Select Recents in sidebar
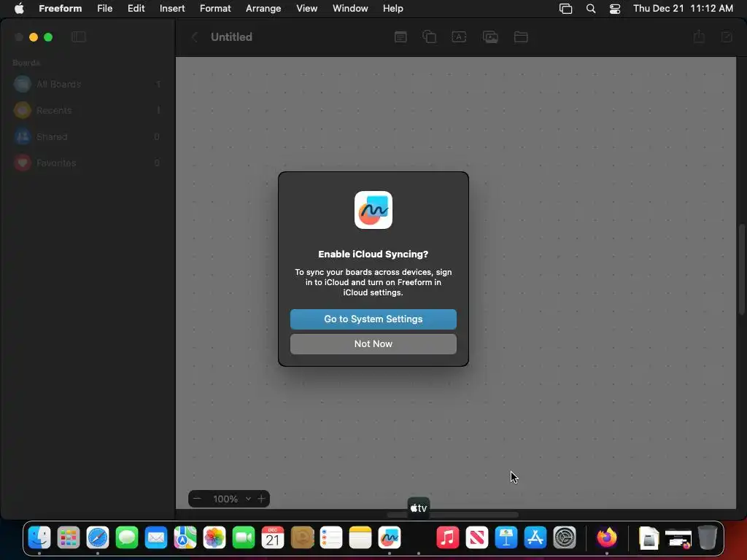The width and height of the screenshot is (747, 560). (88, 111)
